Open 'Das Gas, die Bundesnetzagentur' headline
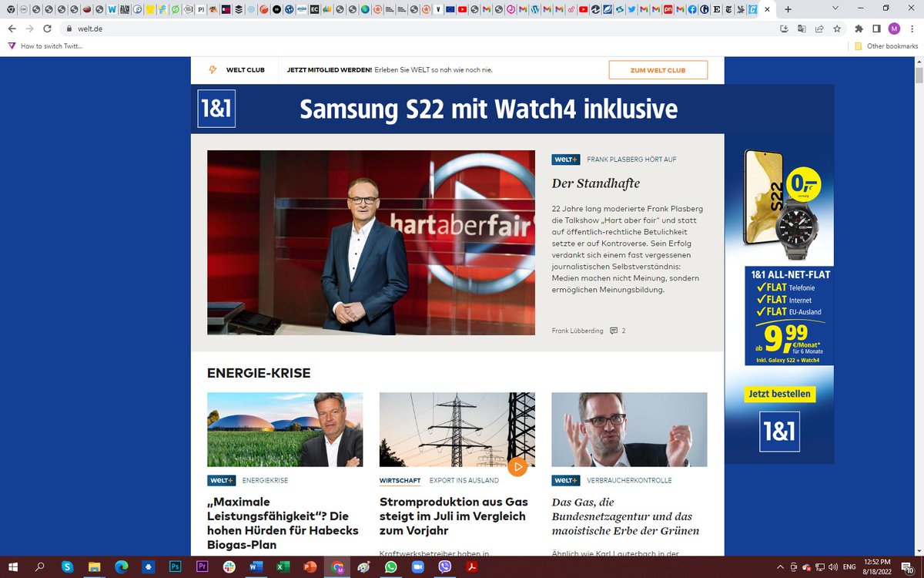 626,516
